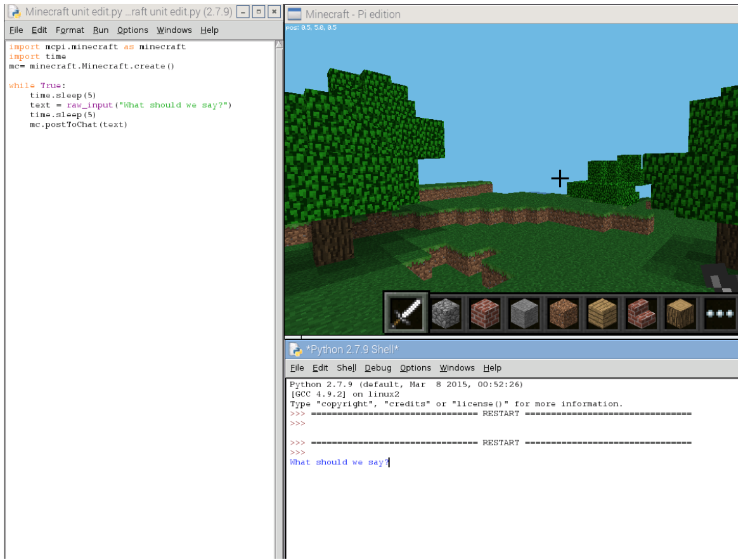Select the brick stairs block in the hotbar
The image size is (743, 560).
pyautogui.click(x=642, y=314)
